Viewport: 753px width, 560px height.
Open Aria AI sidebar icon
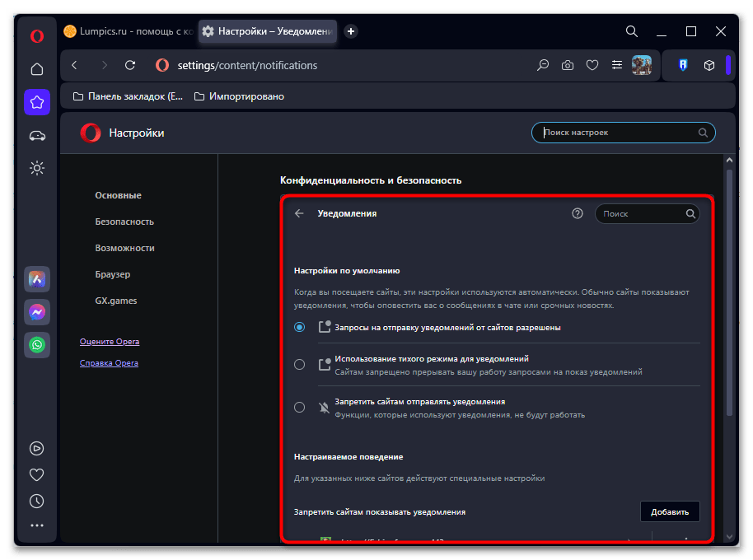37,279
